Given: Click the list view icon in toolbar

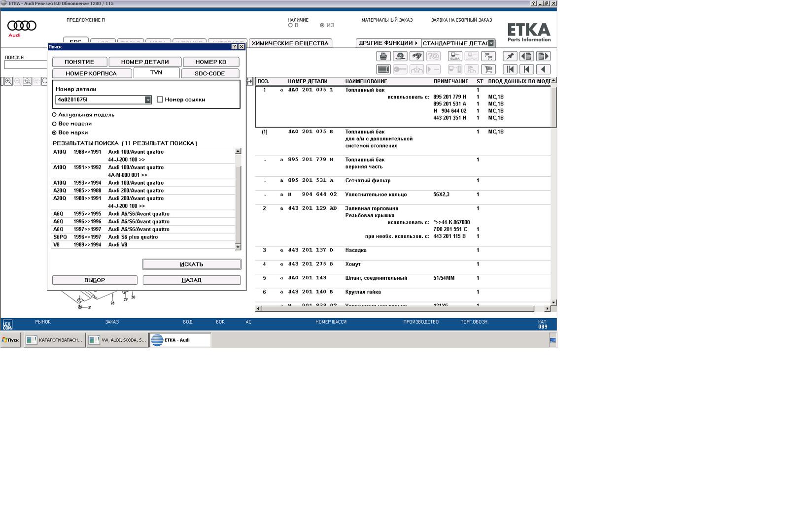Looking at the screenshot, I should [x=383, y=69].
